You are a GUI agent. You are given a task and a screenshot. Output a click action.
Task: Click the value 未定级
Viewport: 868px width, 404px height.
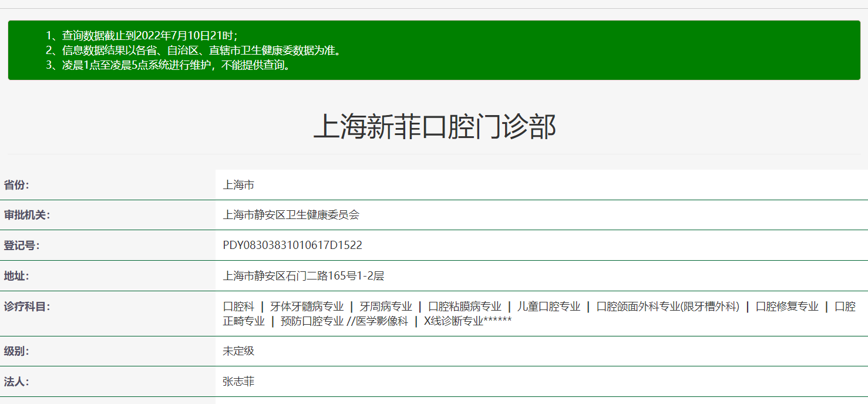tap(238, 352)
